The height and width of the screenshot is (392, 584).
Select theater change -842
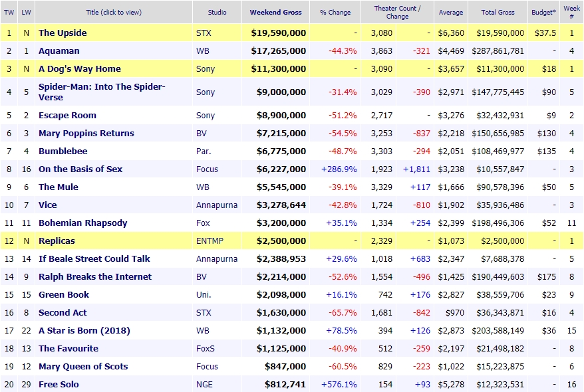click(x=422, y=312)
